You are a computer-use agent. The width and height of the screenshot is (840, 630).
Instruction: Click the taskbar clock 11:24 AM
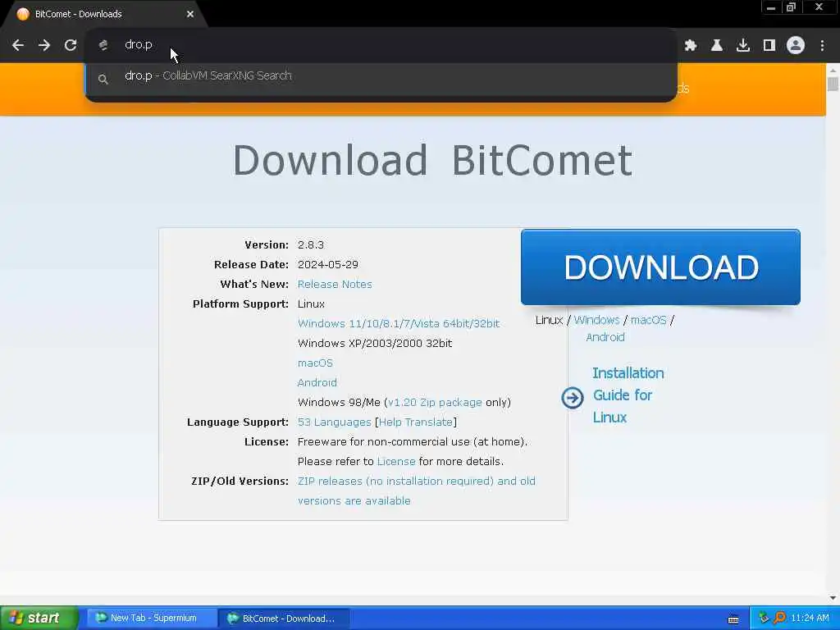810,619
